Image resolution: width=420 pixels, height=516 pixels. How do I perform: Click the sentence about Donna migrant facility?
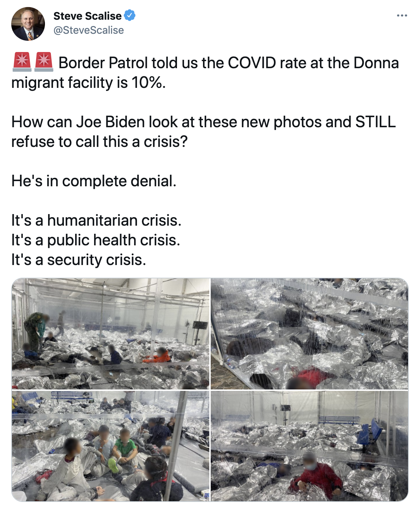[205, 73]
